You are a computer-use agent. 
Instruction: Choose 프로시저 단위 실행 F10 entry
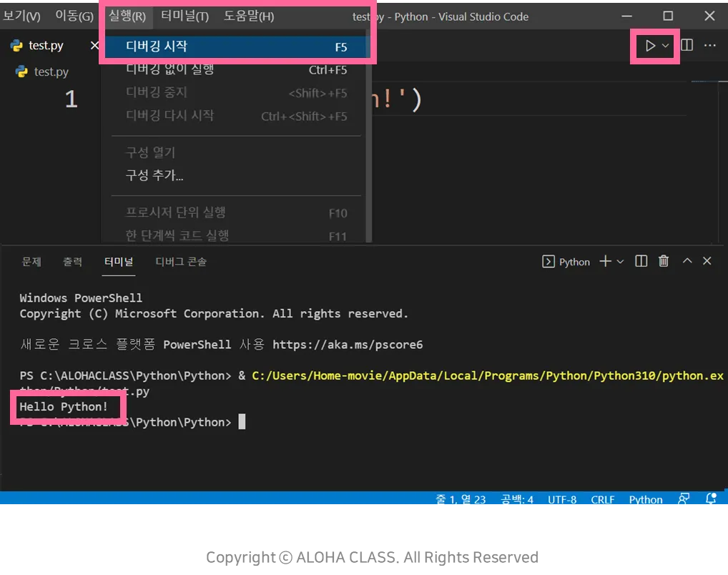click(236, 212)
